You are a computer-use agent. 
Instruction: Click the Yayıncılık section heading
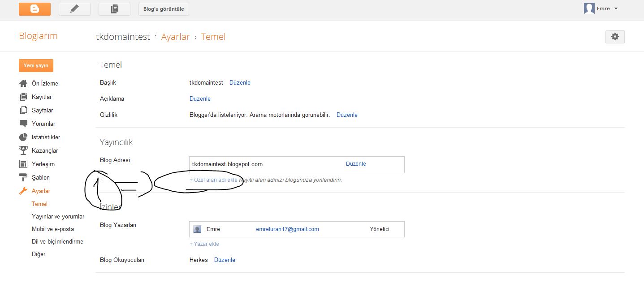pos(116,142)
